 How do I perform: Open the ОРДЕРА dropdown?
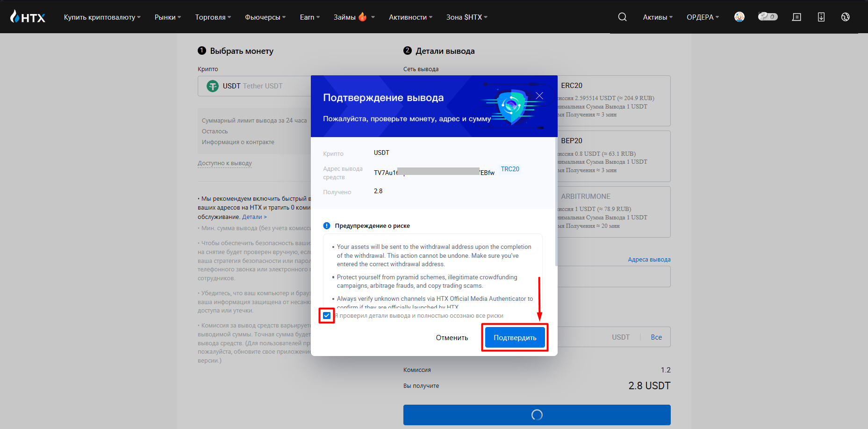tap(703, 17)
